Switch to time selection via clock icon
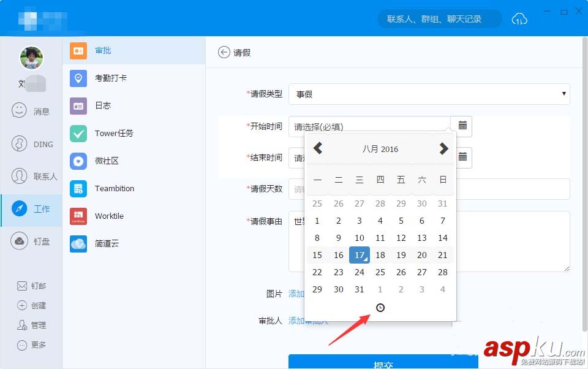The width and height of the screenshot is (588, 369). tap(380, 308)
